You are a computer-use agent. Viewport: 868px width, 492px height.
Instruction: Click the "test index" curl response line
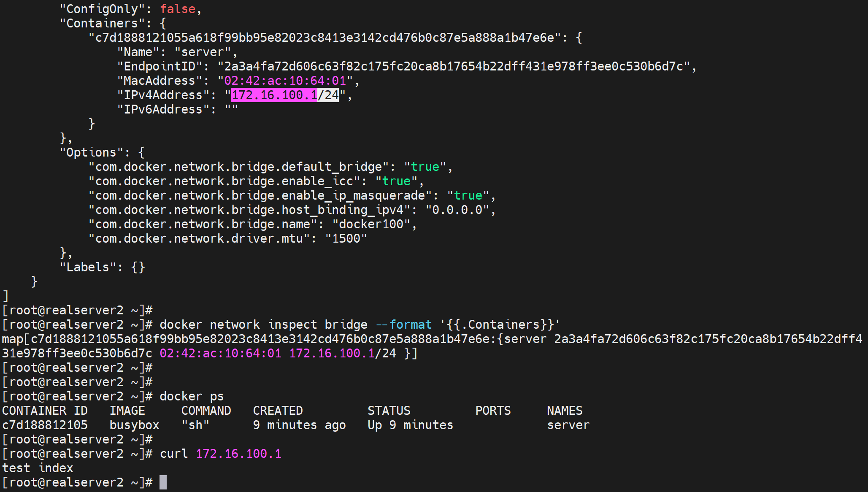38,468
